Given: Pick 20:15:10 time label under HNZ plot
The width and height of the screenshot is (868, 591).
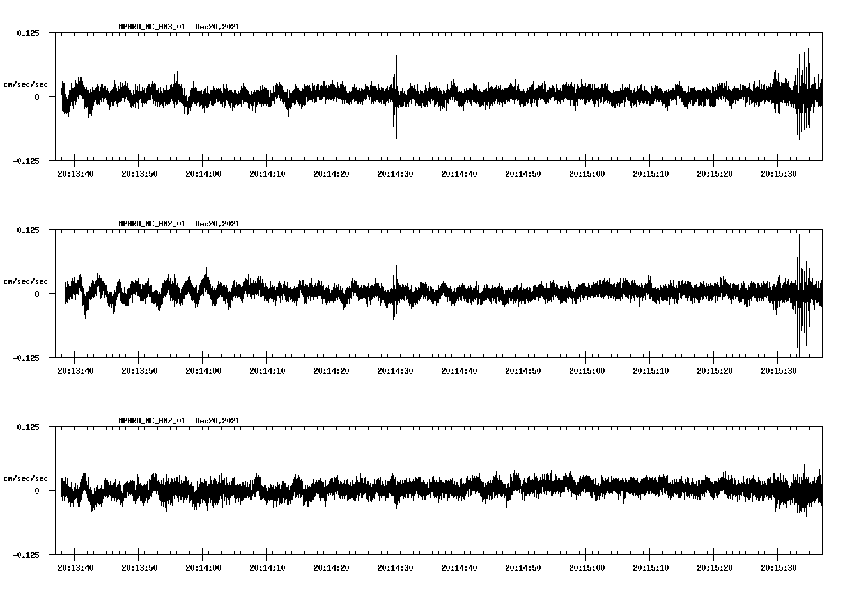Looking at the screenshot, I should point(651,567).
